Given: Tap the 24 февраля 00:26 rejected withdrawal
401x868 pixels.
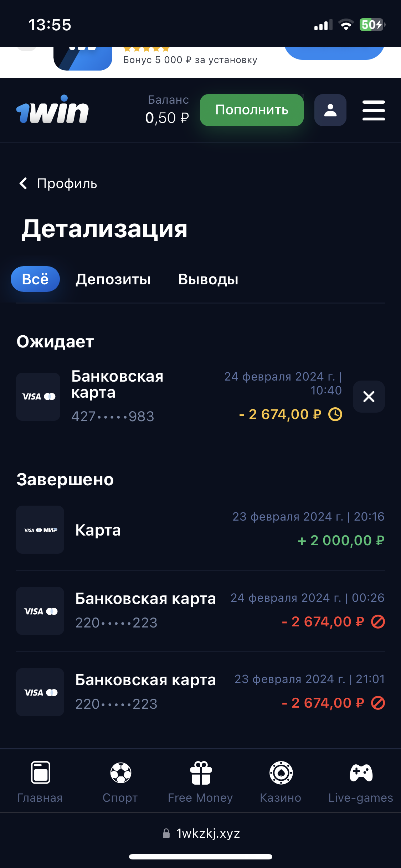Looking at the screenshot, I should coord(200,611).
